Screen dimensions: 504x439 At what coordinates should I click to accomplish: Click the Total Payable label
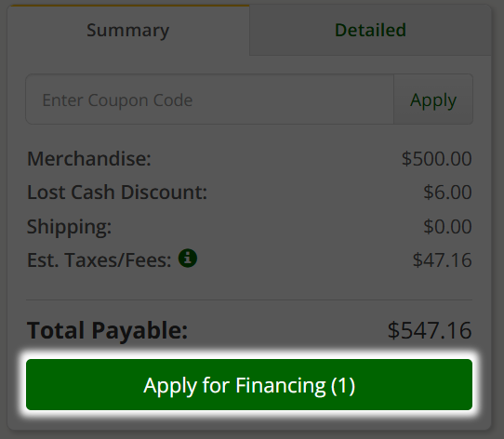tap(107, 330)
